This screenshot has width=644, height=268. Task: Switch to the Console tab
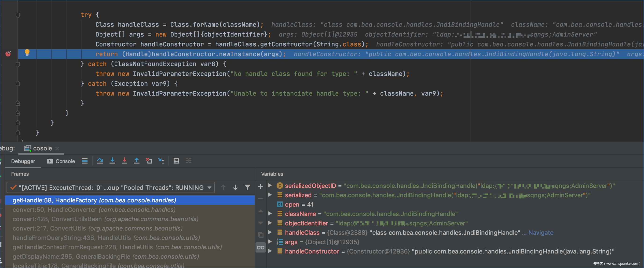point(61,161)
